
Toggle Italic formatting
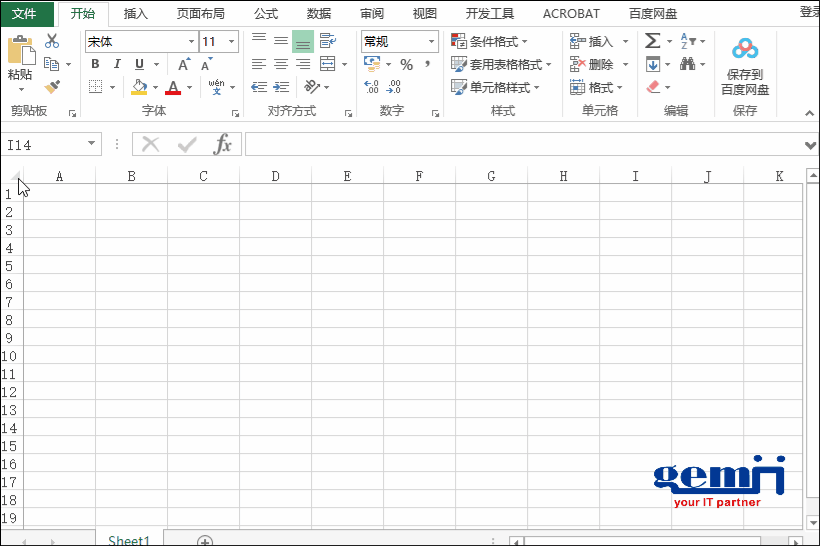[117, 64]
